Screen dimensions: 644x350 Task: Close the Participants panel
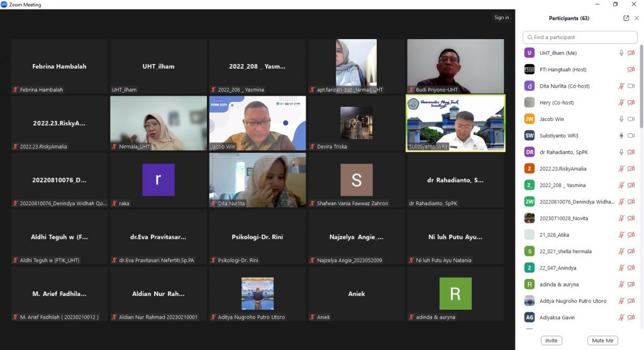636,18
